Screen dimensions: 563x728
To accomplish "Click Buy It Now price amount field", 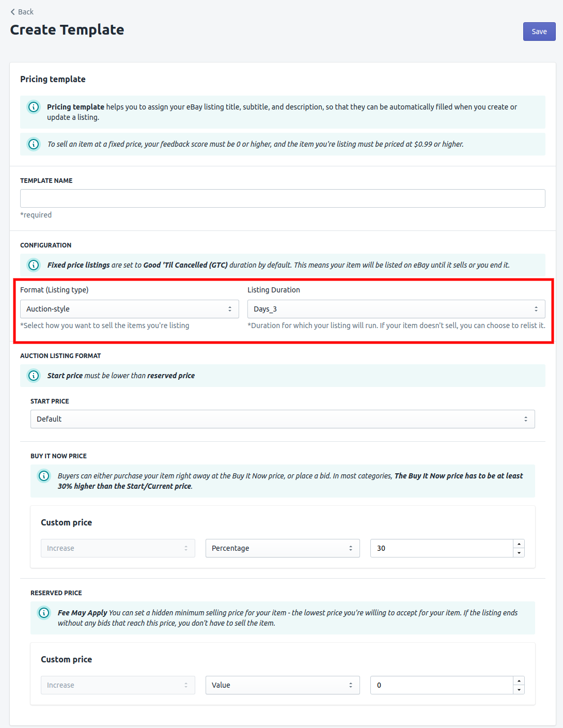I will pyautogui.click(x=441, y=548).
